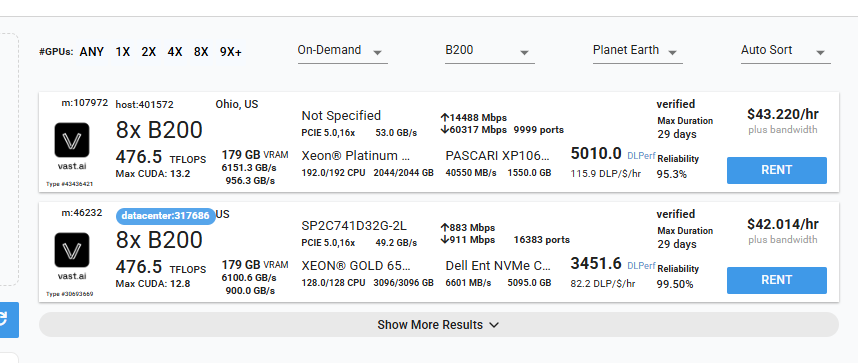Click the m:46232 machine ID
The image size is (858, 363).
click(x=82, y=213)
